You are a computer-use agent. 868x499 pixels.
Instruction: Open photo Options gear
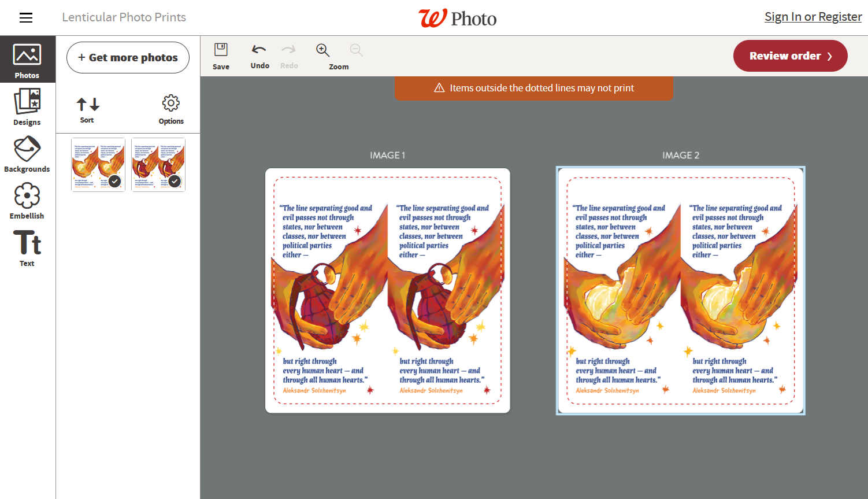tap(171, 110)
